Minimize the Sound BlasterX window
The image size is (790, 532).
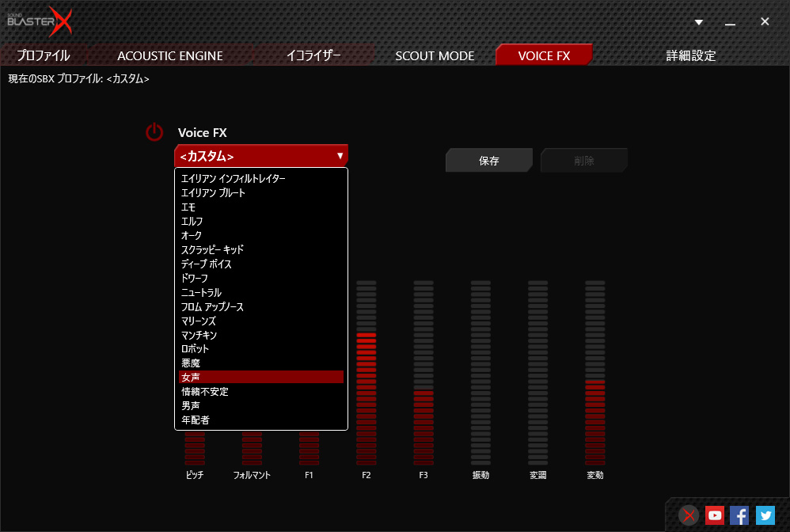(730, 23)
